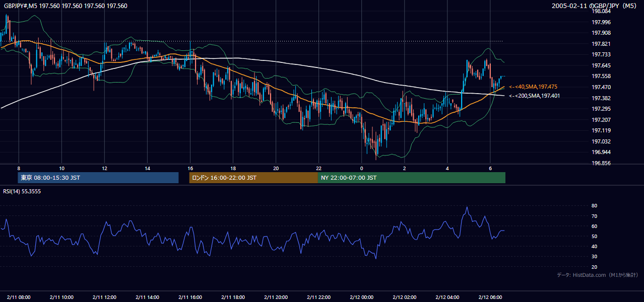Click hour label 12 on the price chart axis
Screen dimensions: 644x302
coord(104,168)
